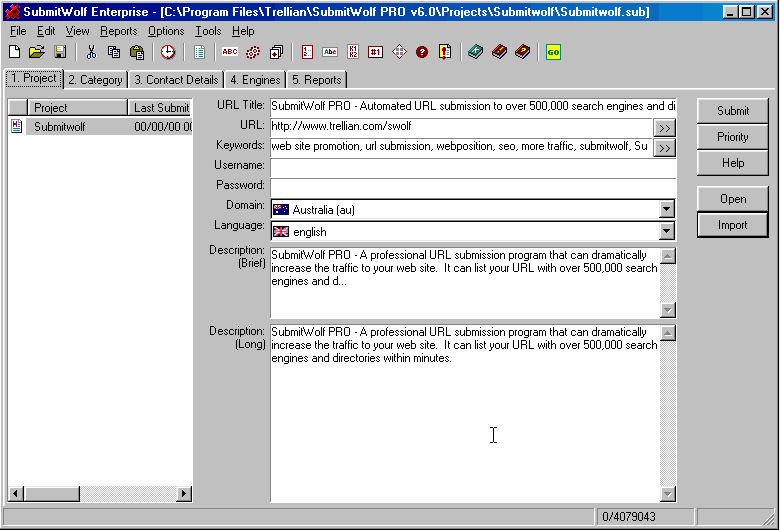This screenshot has width=780, height=531.
Task: Click the green report document icon
Action: (x=199, y=52)
